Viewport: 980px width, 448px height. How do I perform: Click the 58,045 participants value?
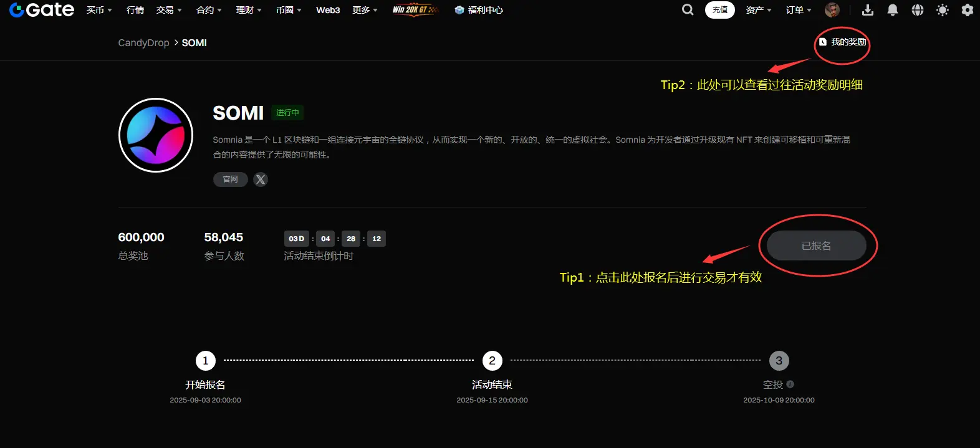[x=223, y=237]
